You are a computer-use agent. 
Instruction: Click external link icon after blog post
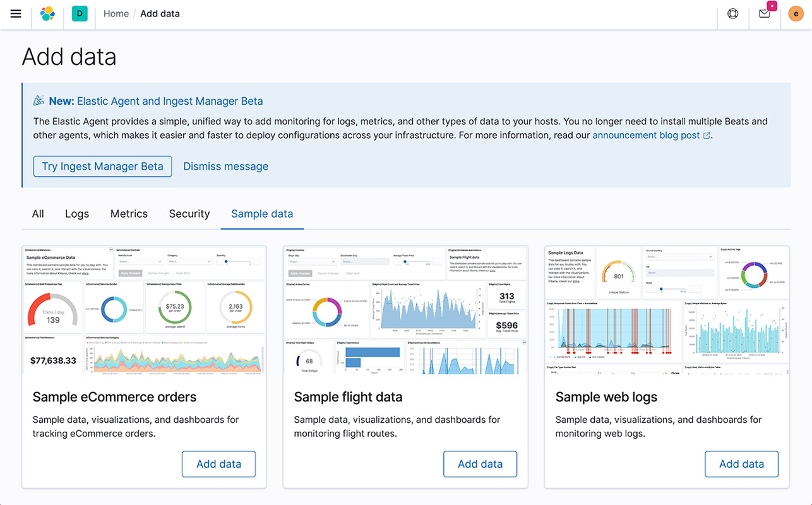[x=707, y=135]
